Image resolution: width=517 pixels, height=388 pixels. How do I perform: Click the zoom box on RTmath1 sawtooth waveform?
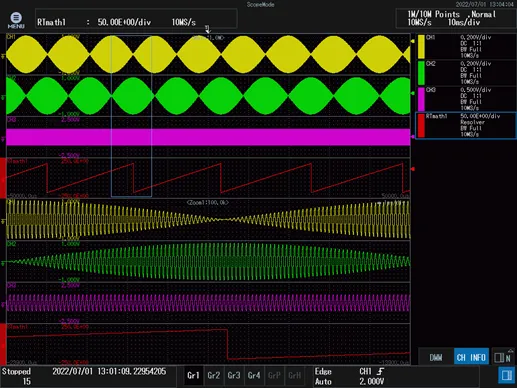click(x=131, y=116)
